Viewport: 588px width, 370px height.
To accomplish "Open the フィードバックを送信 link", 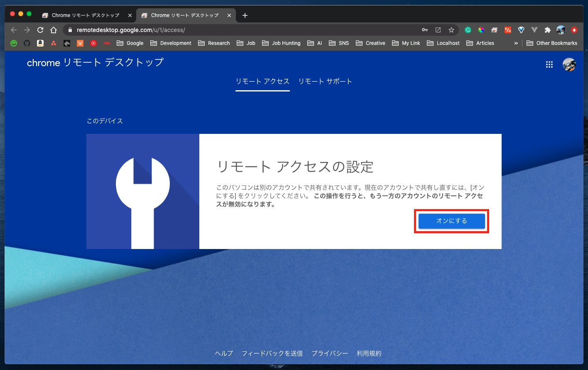I will click(272, 353).
